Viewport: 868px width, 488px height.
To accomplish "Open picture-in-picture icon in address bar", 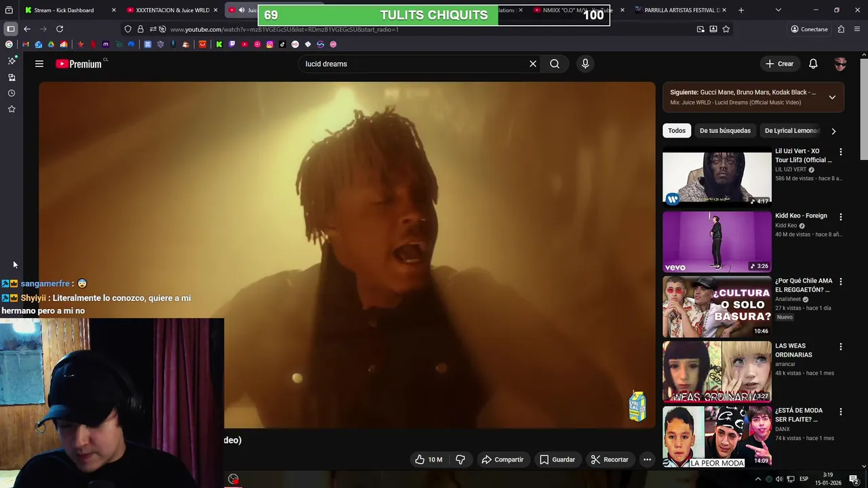I will [701, 29].
